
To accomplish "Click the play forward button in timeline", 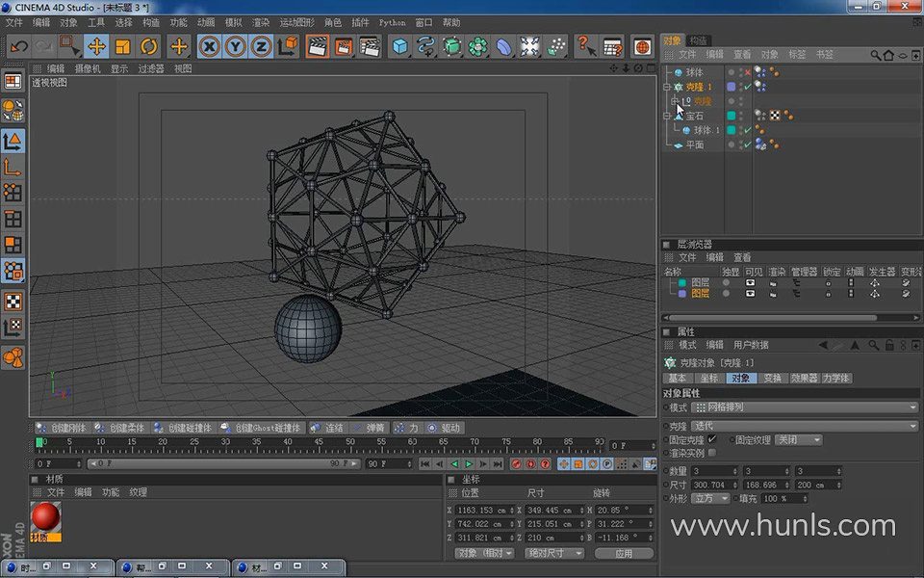I will coord(469,463).
